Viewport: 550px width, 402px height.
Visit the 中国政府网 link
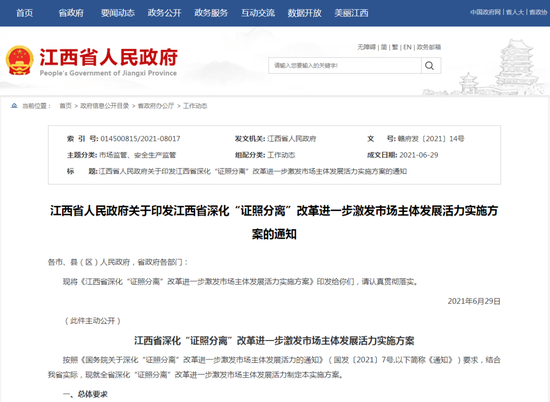tap(485, 12)
